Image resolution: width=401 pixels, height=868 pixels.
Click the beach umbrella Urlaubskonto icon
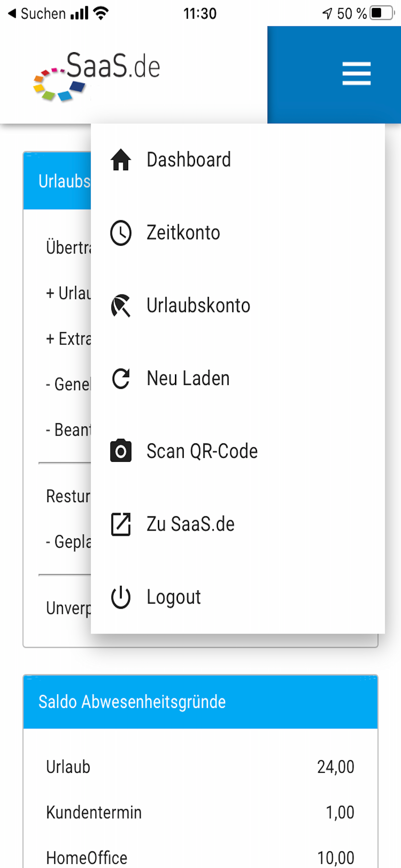121,305
